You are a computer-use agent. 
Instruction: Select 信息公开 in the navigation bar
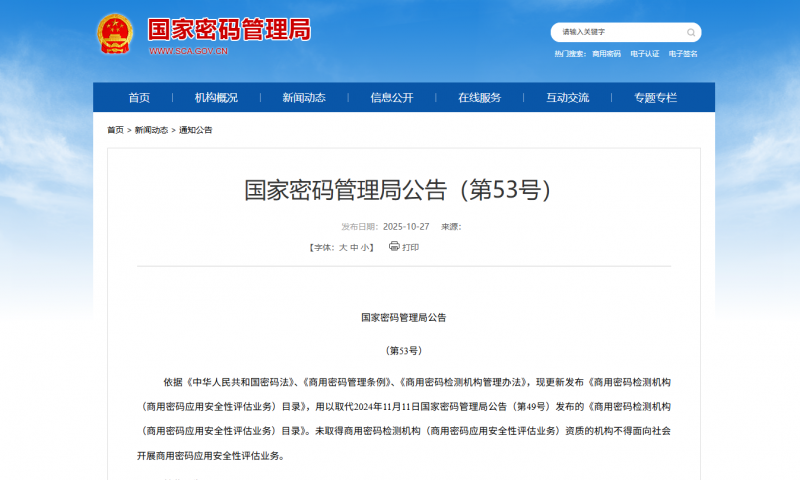click(x=392, y=97)
